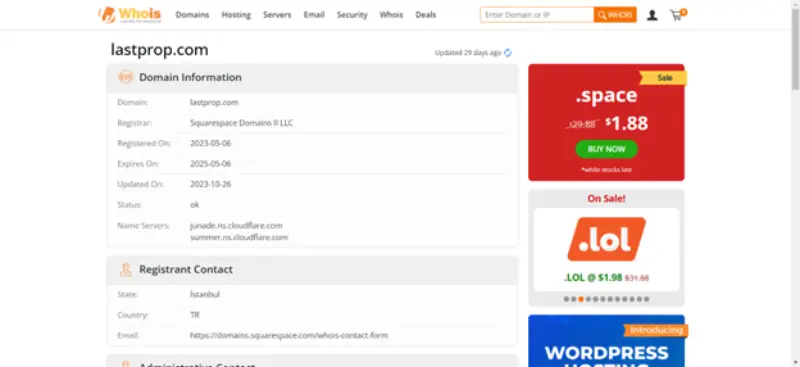
Task: Click the .lol domain logo
Action: click(x=606, y=239)
